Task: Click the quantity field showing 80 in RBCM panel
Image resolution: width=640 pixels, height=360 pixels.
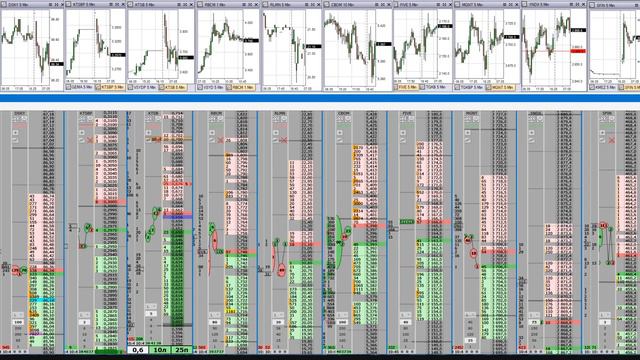Action: (215, 322)
